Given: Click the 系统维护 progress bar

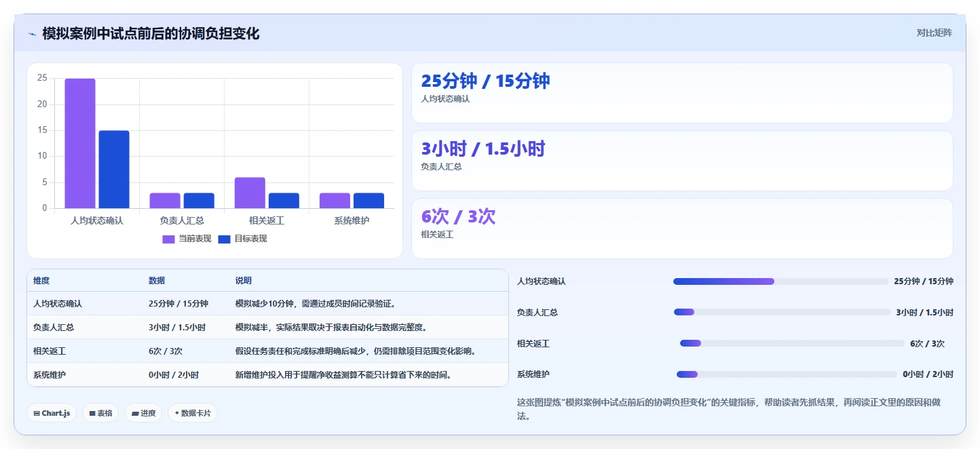Looking at the screenshot, I should pyautogui.click(x=787, y=374).
